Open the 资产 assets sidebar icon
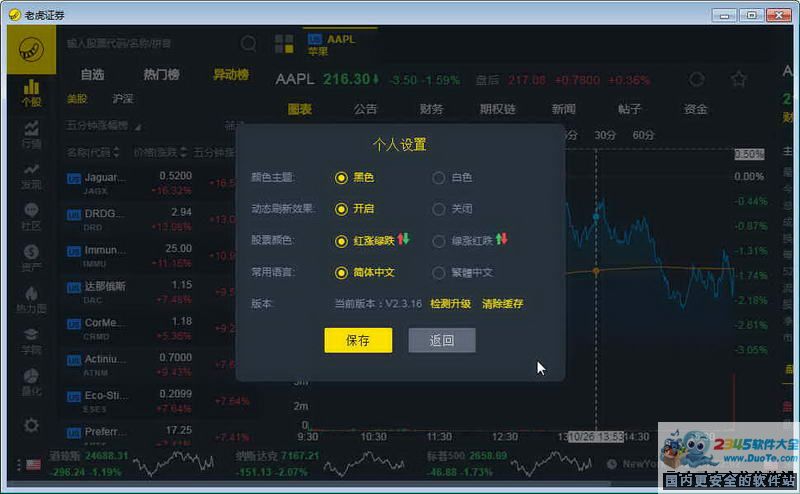The image size is (800, 494). [31, 258]
